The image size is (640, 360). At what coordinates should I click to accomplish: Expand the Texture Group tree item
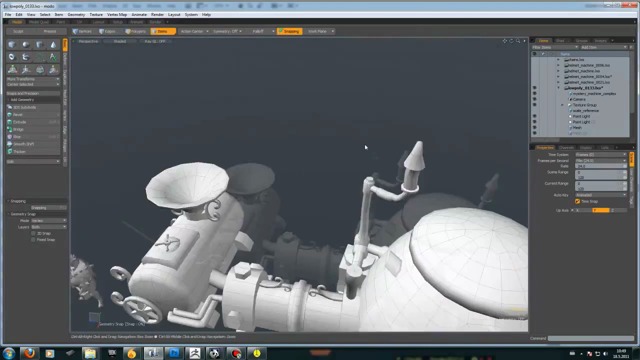pyautogui.click(x=562, y=105)
